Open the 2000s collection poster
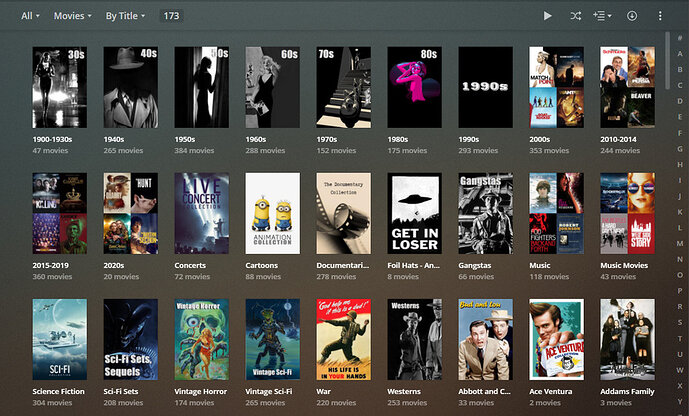The width and height of the screenshot is (689, 416). pyautogui.click(x=556, y=87)
